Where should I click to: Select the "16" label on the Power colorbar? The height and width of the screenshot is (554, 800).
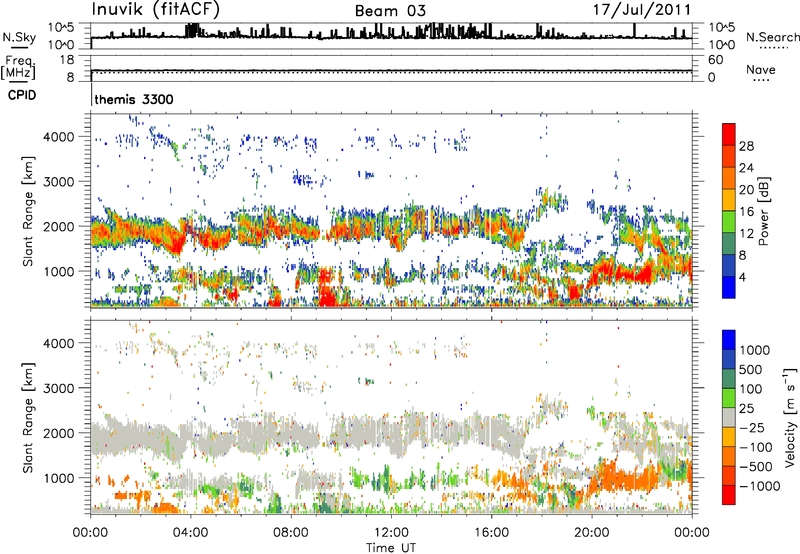(x=746, y=212)
